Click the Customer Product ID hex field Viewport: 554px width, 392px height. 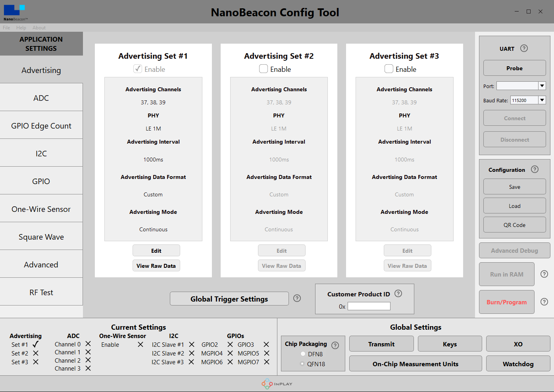pos(369,306)
